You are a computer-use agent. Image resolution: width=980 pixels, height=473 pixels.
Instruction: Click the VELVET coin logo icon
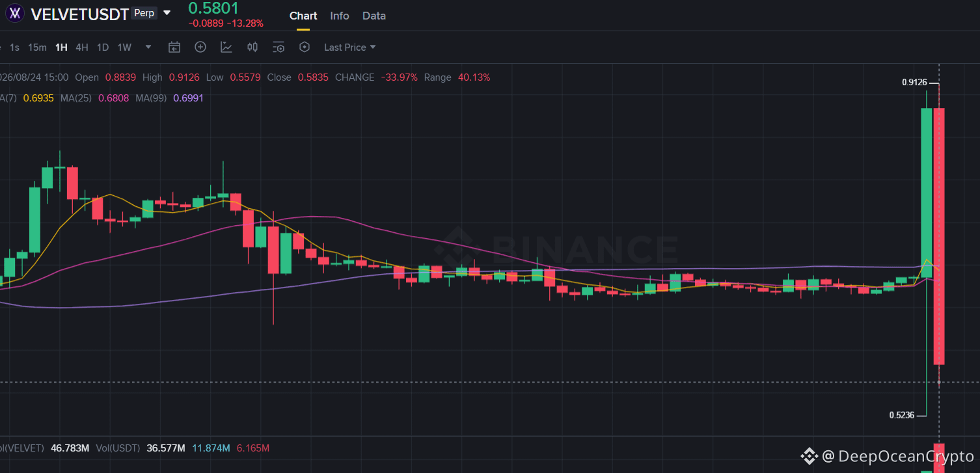(15, 13)
